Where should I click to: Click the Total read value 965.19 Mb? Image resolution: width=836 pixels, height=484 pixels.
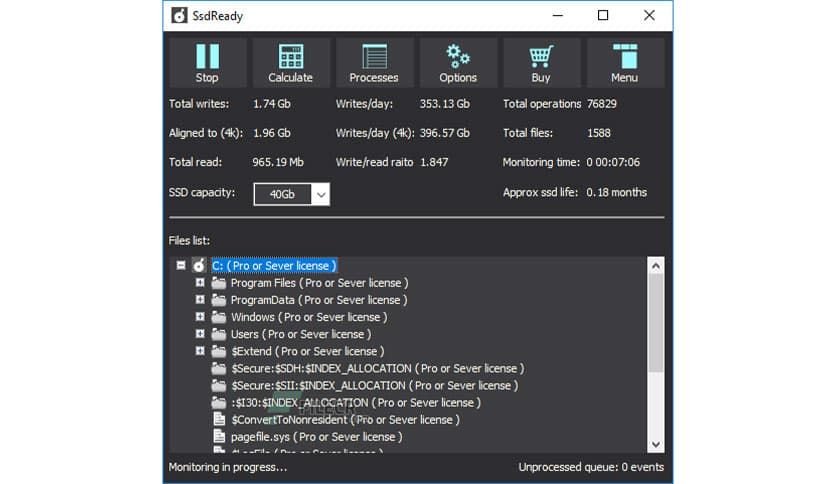pyautogui.click(x=278, y=162)
